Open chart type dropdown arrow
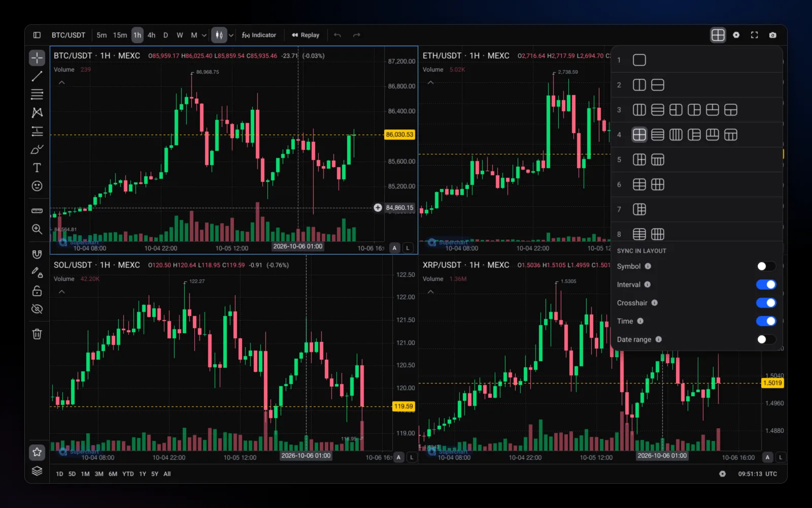 [231, 35]
